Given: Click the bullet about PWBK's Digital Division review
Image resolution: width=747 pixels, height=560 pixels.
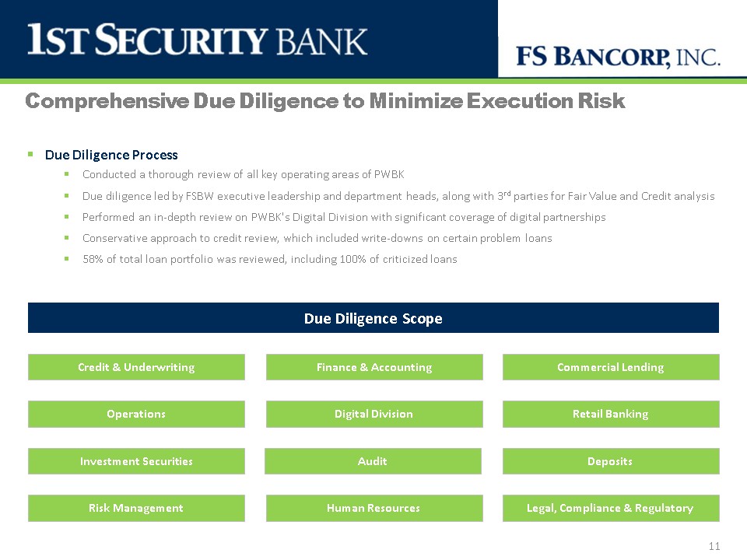Looking at the screenshot, I should tap(344, 217).
